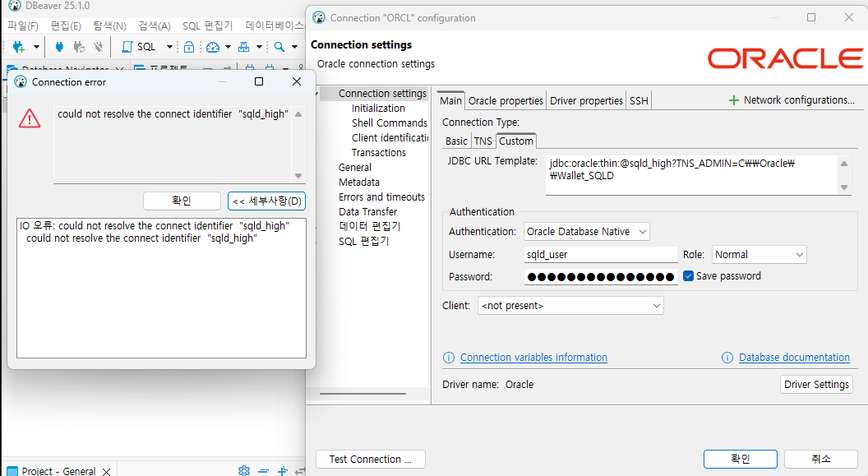Open the SQL 편집기 menu in the menu bar
Screen dimensions: 868x476
coord(208,26)
